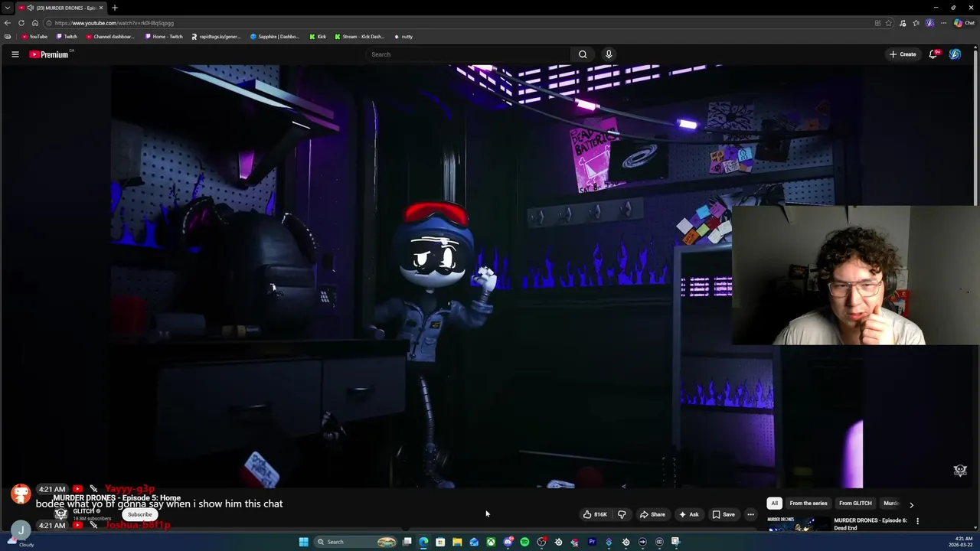980x551 pixels.
Task: Open browser profile avatar in toolbar
Action: click(x=930, y=23)
